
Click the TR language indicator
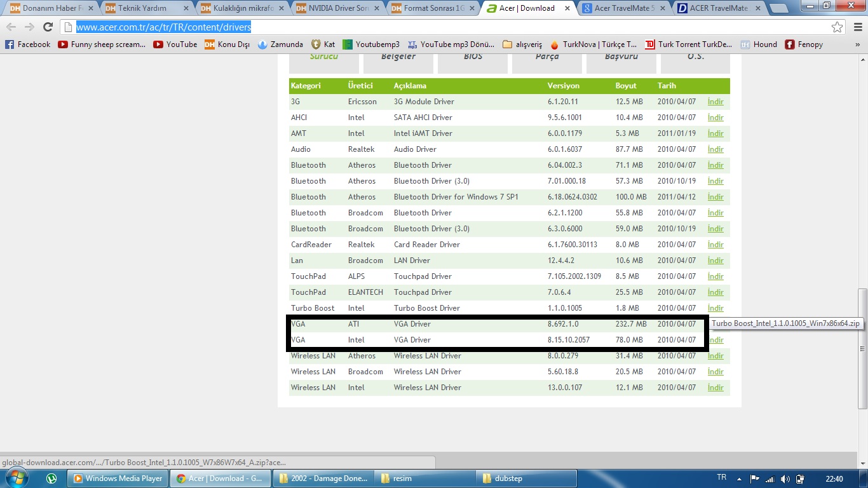[721, 478]
